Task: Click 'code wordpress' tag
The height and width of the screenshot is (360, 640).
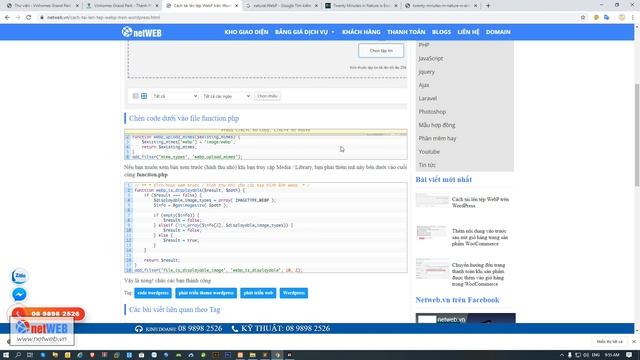Action: click(153, 293)
